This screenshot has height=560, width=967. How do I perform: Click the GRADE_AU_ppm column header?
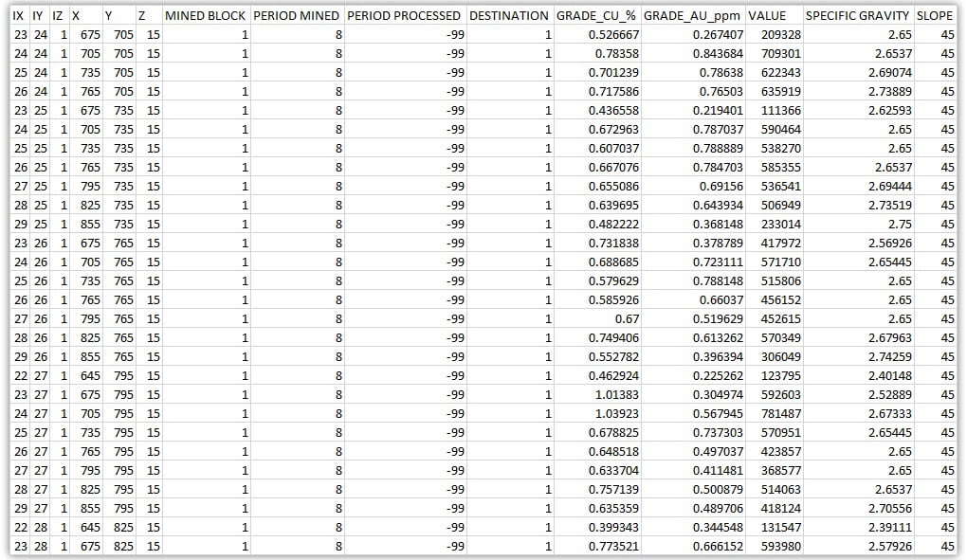tap(693, 16)
